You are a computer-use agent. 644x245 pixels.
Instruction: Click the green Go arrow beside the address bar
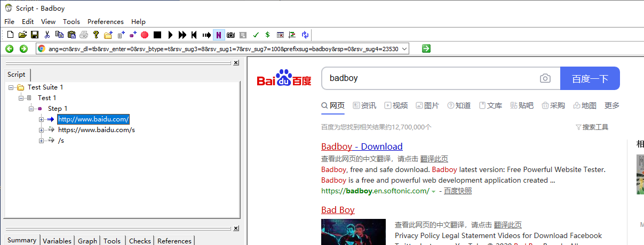coord(426,48)
